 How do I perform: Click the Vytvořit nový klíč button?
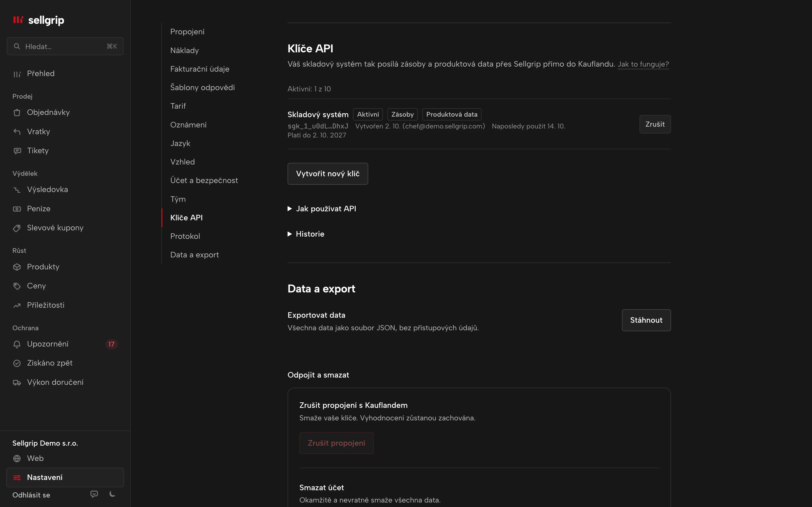(328, 174)
